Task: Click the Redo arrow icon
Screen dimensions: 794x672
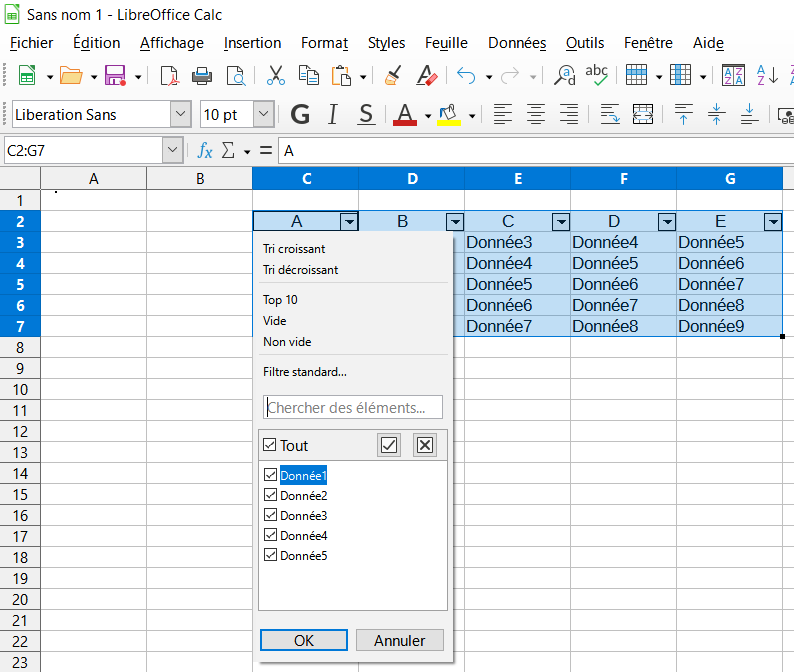Action: [x=510, y=76]
